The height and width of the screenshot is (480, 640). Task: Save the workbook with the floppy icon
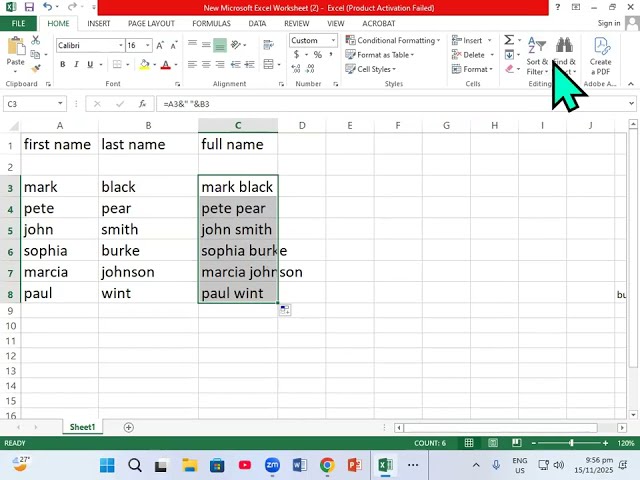(29, 7)
